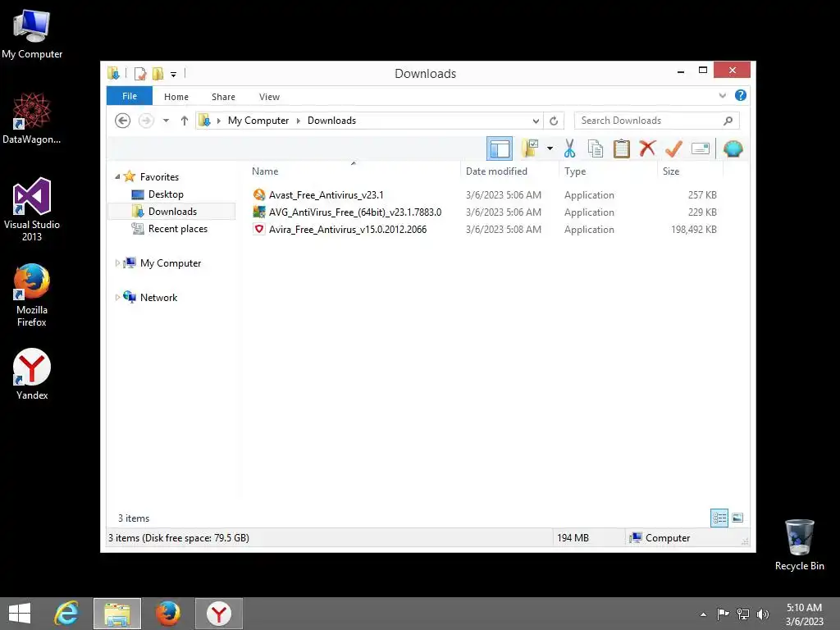Click the red X Delete icon
This screenshot has width=840, height=630.
point(647,148)
